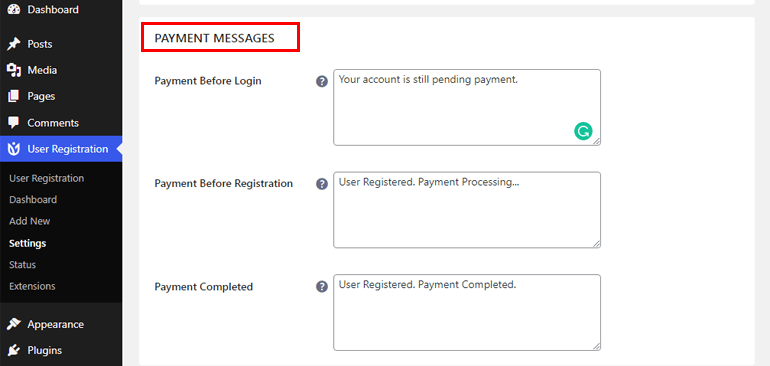Click the Plugins plug icon
770x366 pixels.
tap(14, 350)
